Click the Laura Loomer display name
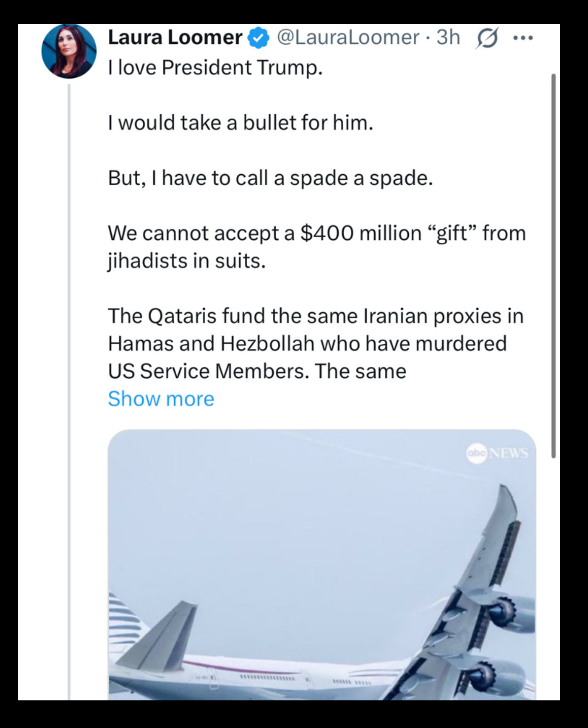The image size is (588, 728). [175, 38]
